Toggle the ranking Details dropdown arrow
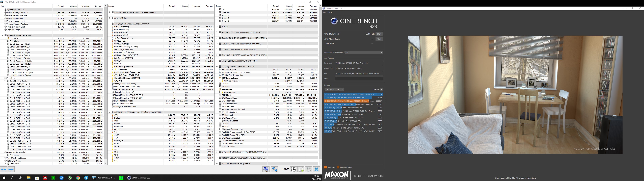 (382, 89)
